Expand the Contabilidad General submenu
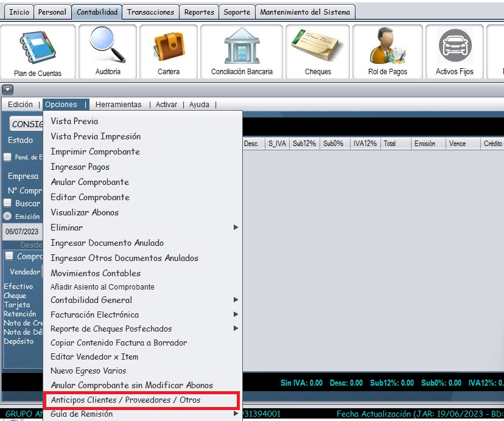 [144, 300]
